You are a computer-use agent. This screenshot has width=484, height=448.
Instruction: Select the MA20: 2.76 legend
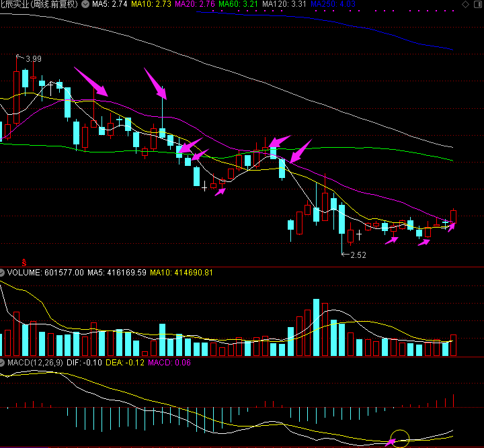[195, 4]
